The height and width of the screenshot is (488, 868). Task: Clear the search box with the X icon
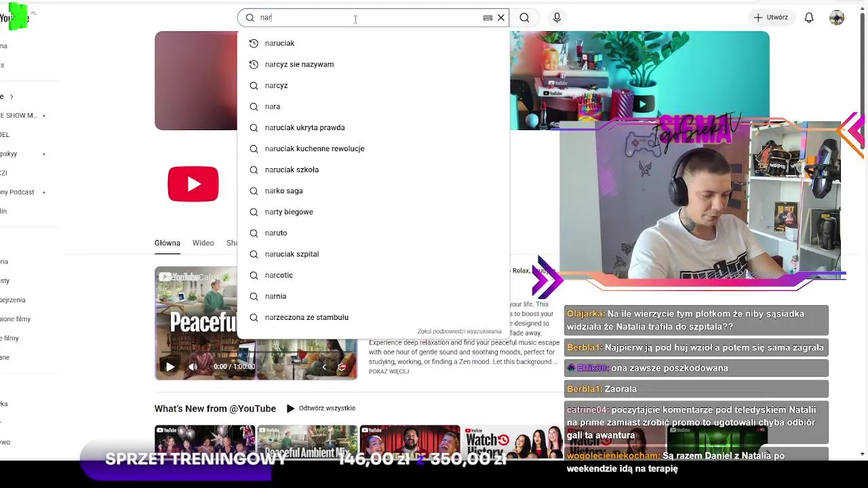[501, 18]
